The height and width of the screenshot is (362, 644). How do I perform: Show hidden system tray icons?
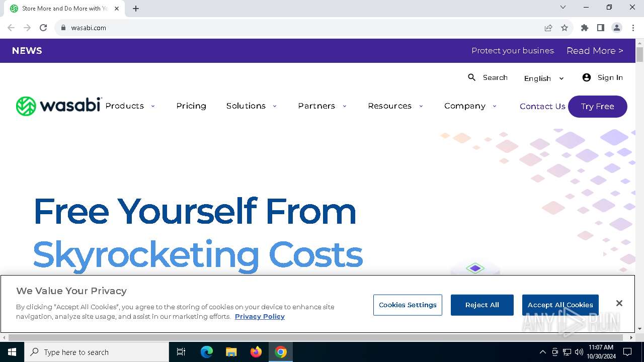click(542, 352)
